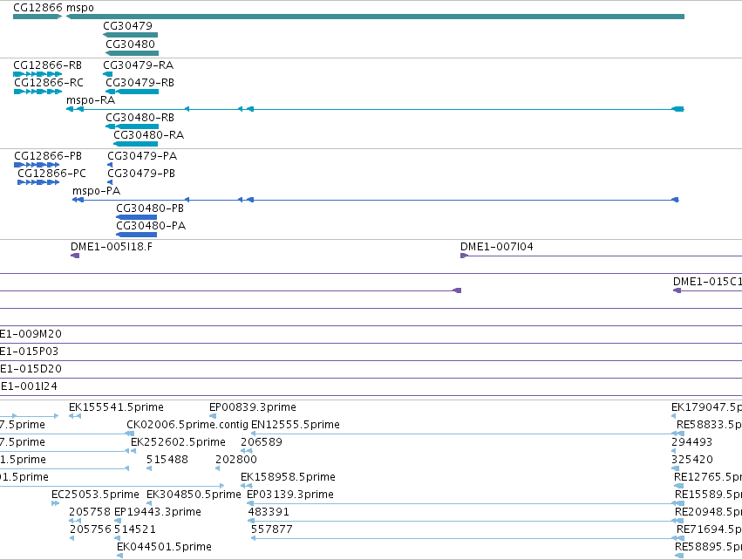Select transcript CG30480-RA
Image resolution: width=742 pixels, height=560 pixels.
(x=135, y=144)
